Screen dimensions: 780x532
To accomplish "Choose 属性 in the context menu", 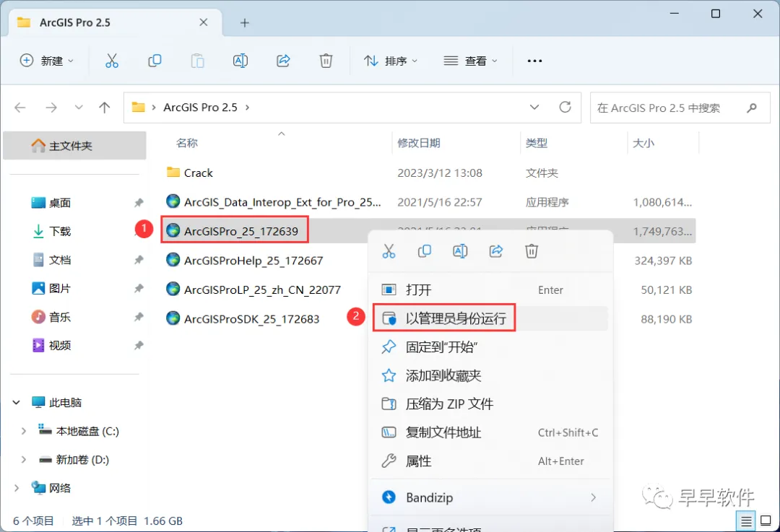I will coord(490,461).
